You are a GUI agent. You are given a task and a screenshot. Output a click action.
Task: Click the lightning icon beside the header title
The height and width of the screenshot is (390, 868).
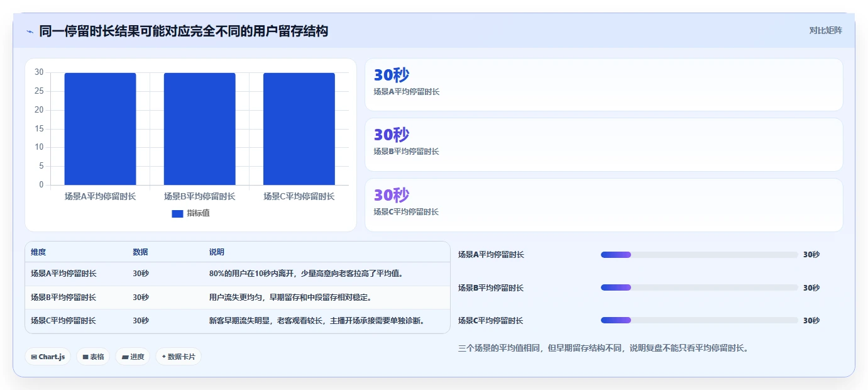point(30,31)
